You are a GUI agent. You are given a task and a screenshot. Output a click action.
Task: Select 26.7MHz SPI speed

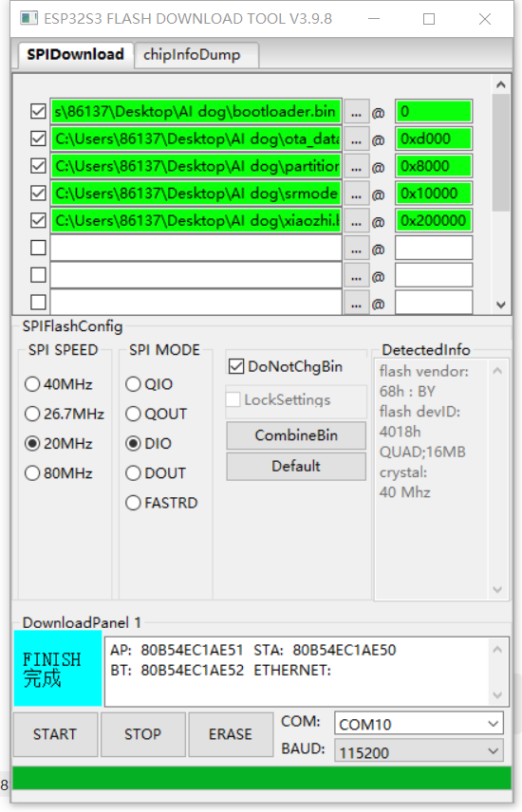coord(32,414)
